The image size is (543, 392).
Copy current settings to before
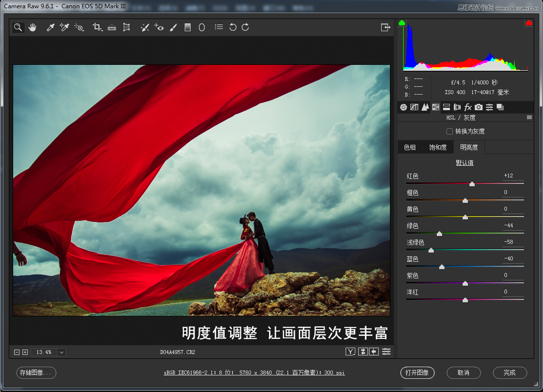tap(374, 352)
